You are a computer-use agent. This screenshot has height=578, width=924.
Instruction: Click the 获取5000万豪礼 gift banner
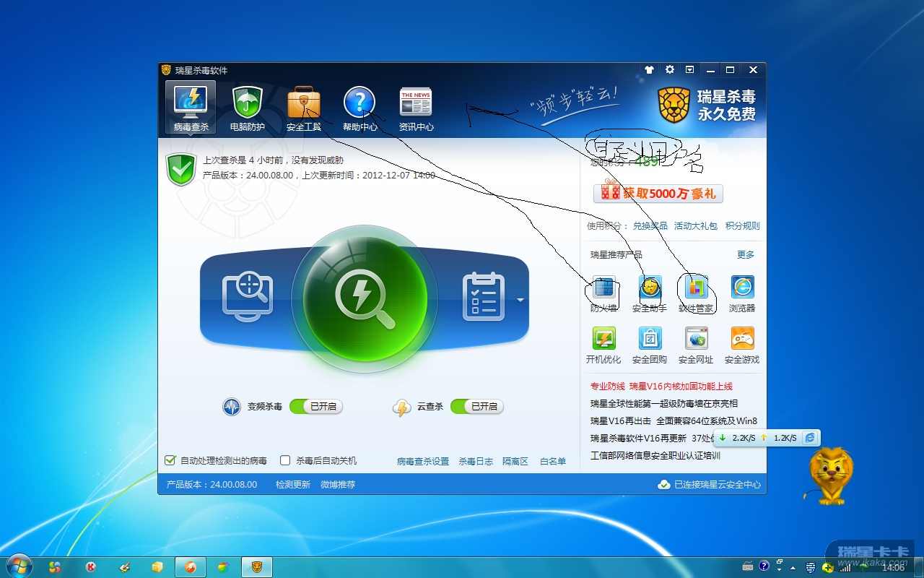(x=658, y=193)
